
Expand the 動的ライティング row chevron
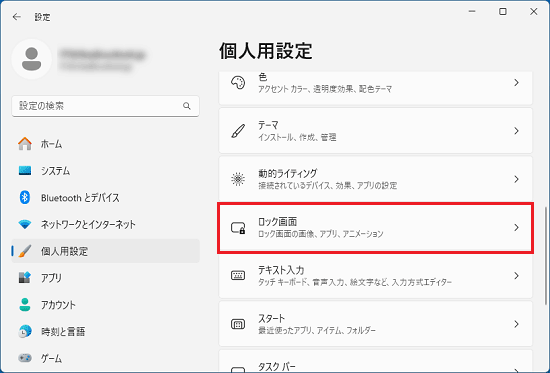click(516, 179)
